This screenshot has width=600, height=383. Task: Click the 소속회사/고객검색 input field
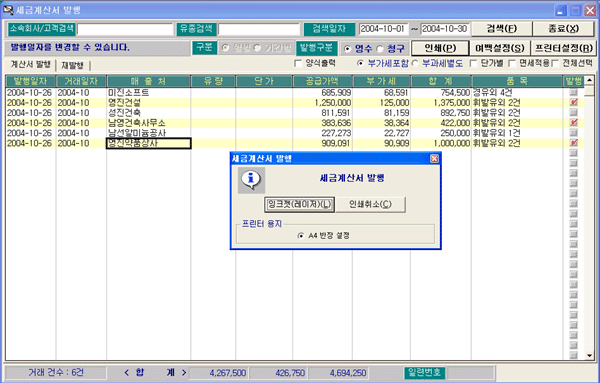point(125,29)
